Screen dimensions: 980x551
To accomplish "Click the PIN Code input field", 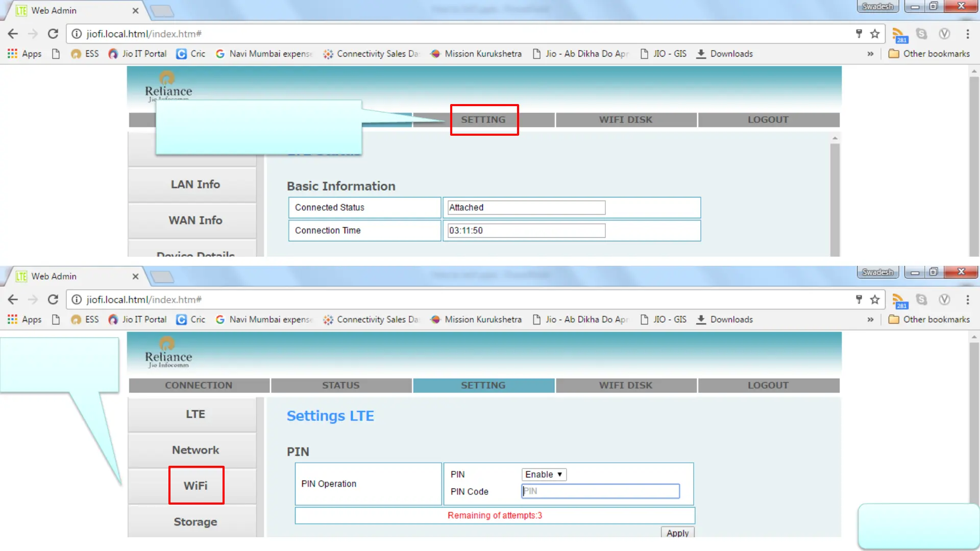I will (x=600, y=491).
